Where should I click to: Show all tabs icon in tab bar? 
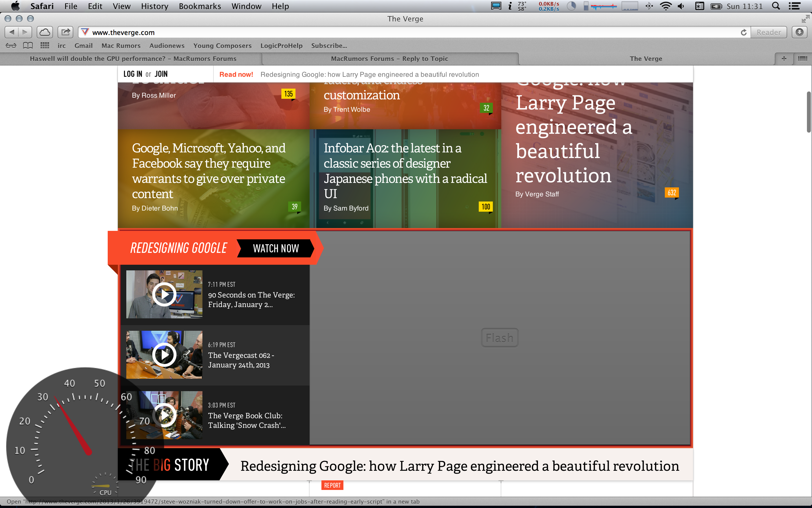(803, 58)
